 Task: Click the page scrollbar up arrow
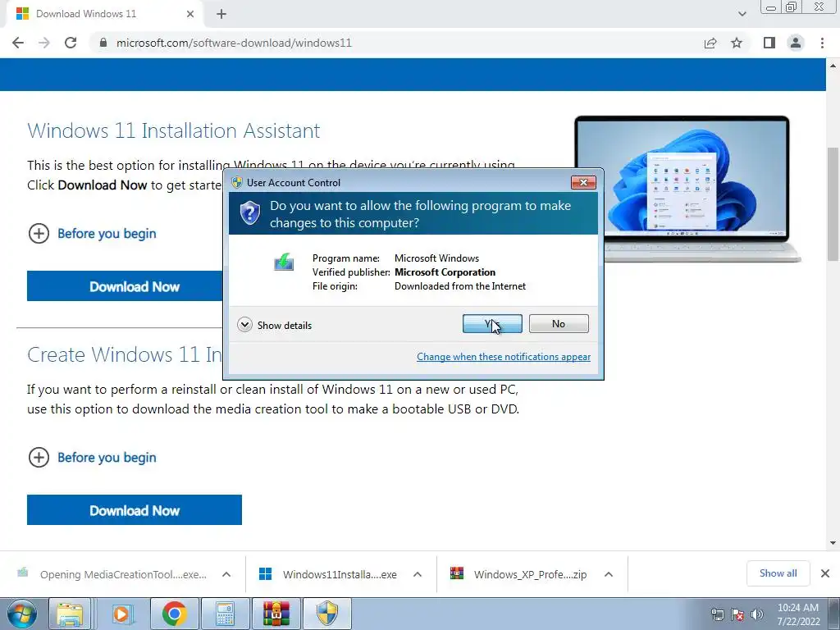[x=833, y=66]
